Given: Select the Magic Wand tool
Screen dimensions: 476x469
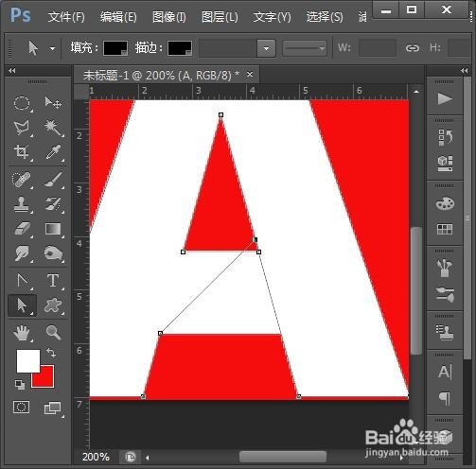Looking at the screenshot, I should point(53,128).
